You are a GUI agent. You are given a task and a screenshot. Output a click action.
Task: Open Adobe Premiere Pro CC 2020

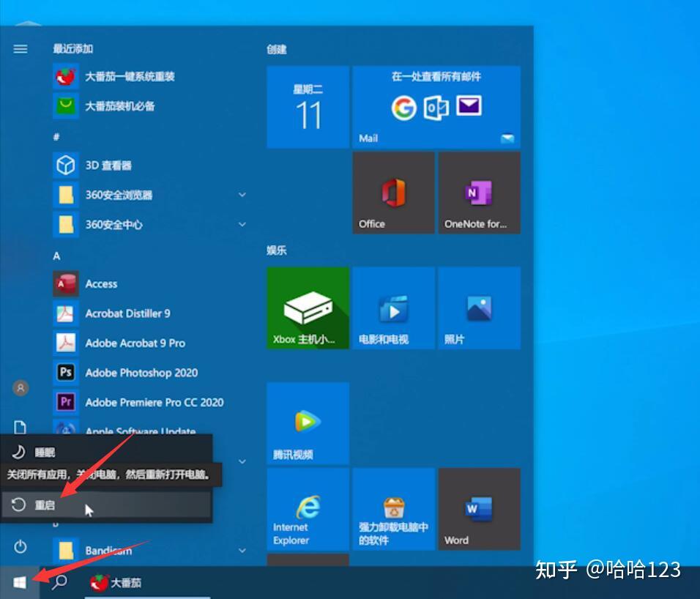(x=149, y=403)
